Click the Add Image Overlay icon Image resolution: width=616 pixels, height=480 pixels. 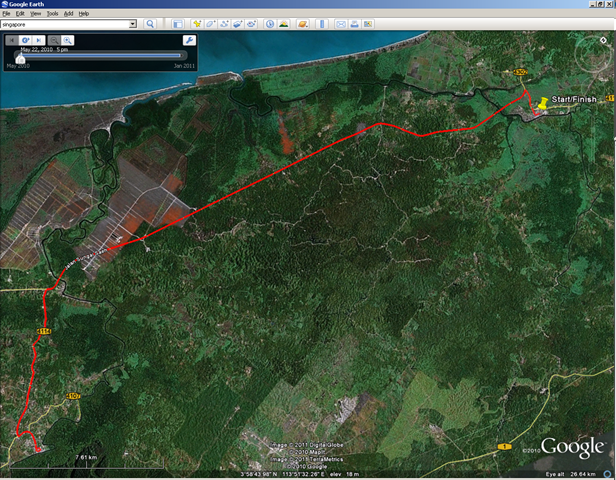pos(238,24)
